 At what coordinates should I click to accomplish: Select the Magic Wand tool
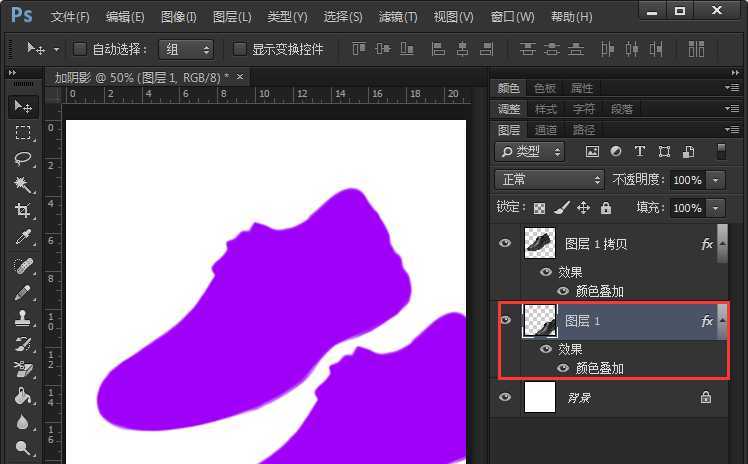(23, 185)
